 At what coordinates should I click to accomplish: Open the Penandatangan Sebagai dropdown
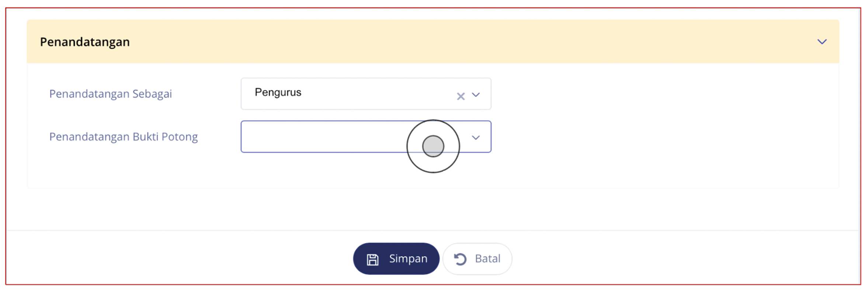[x=476, y=95]
